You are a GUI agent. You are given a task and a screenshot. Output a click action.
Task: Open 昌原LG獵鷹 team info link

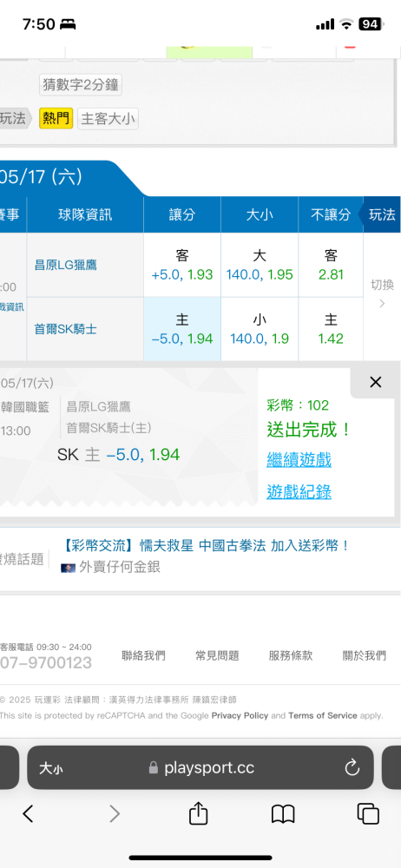(x=65, y=265)
